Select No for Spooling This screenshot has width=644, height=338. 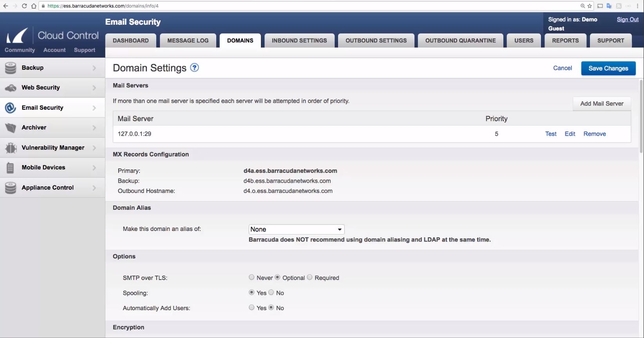[271, 292]
